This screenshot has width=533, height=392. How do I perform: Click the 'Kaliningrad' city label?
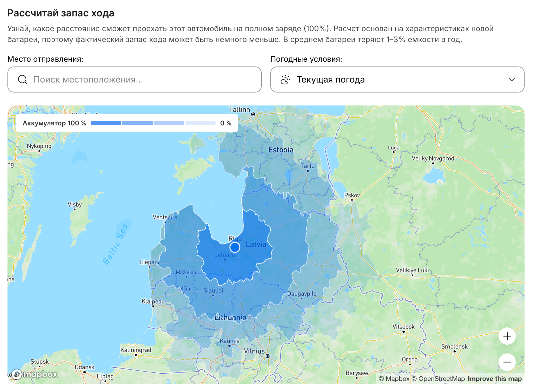(x=136, y=350)
